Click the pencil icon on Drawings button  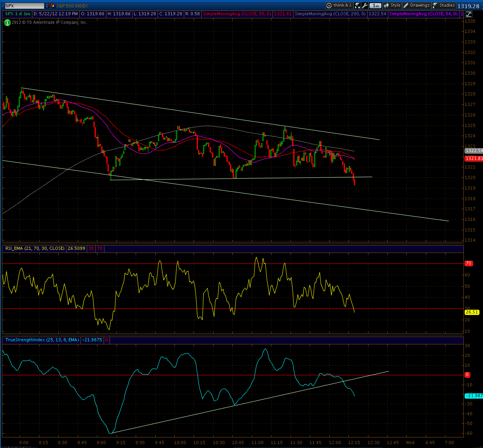(x=406, y=5)
